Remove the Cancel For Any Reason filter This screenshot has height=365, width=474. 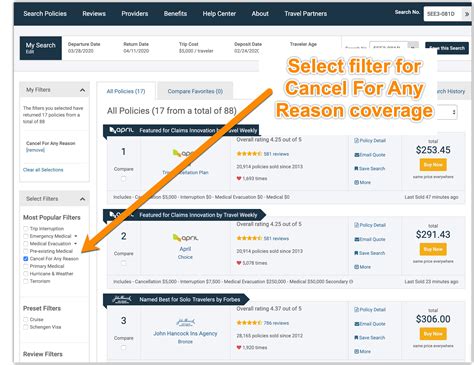(x=35, y=150)
